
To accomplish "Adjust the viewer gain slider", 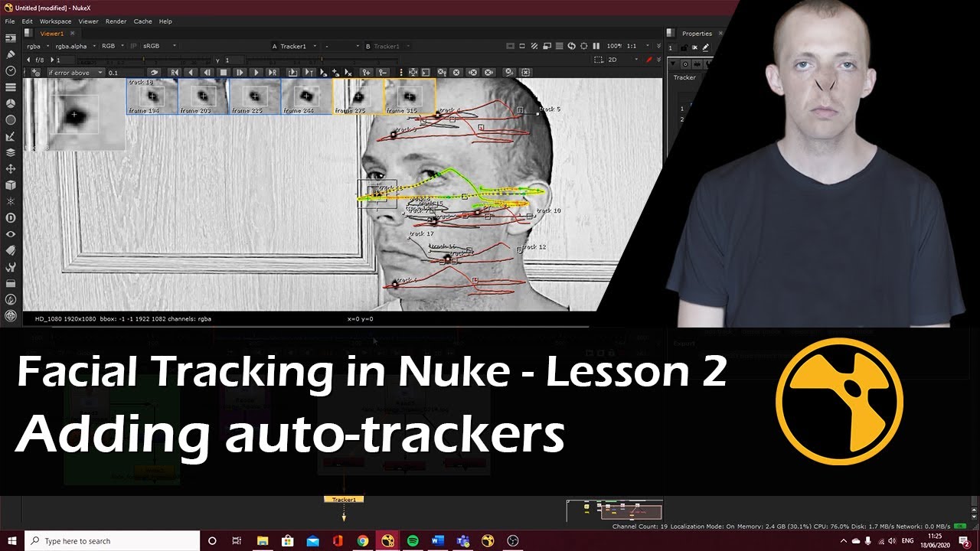I will 144,60.
